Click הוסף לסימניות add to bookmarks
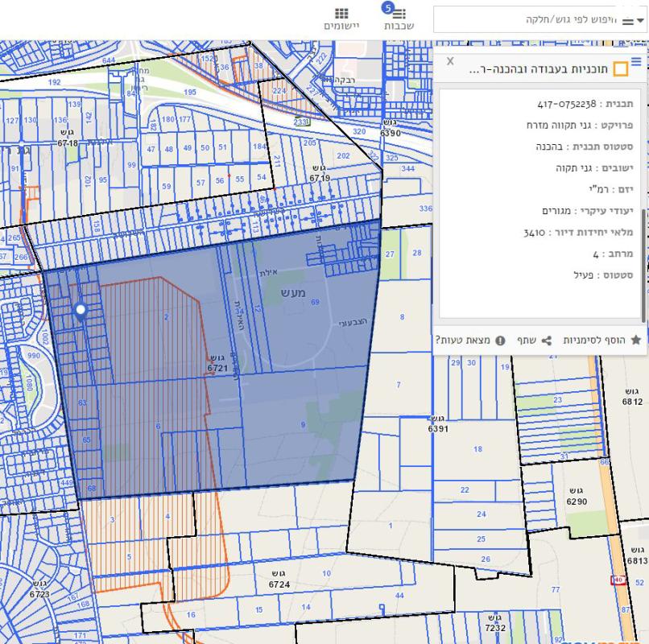The width and height of the screenshot is (649, 644). [x=594, y=341]
